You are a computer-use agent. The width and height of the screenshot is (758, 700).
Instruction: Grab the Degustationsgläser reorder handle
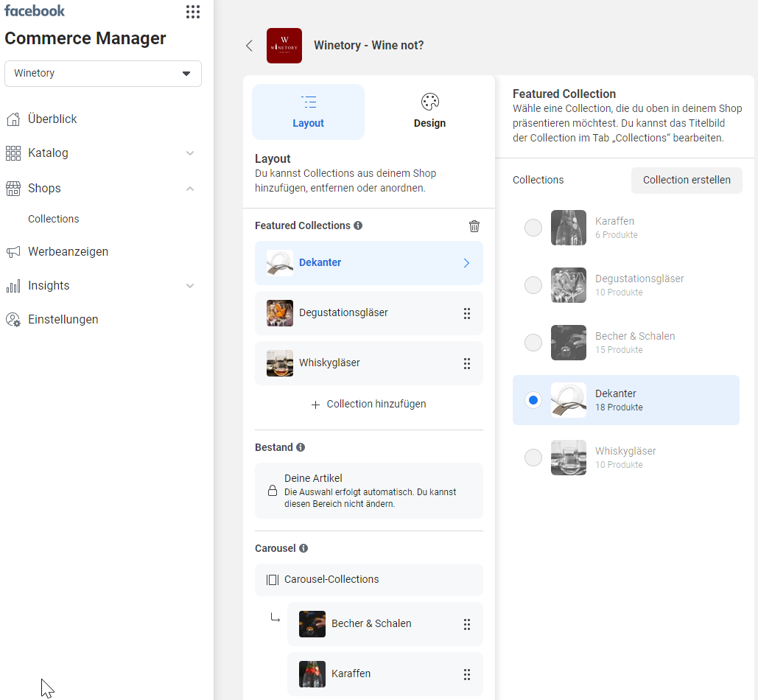click(467, 313)
